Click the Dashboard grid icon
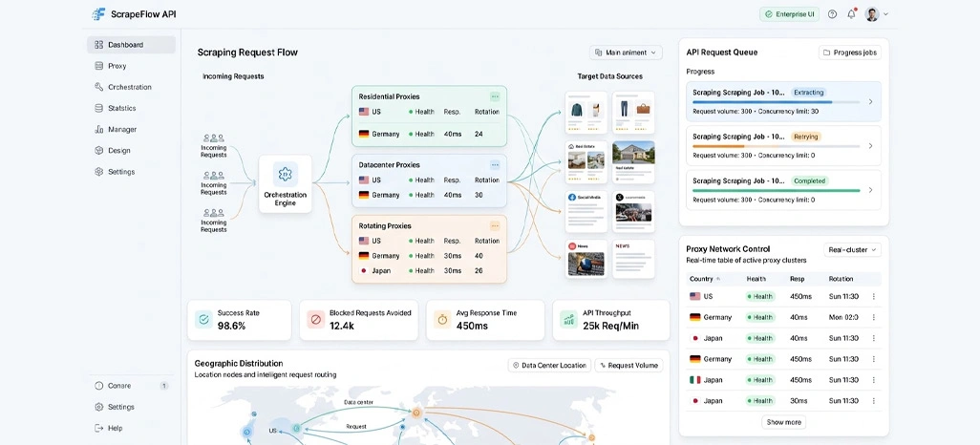Viewport: 980px width, 445px height. tap(98, 44)
